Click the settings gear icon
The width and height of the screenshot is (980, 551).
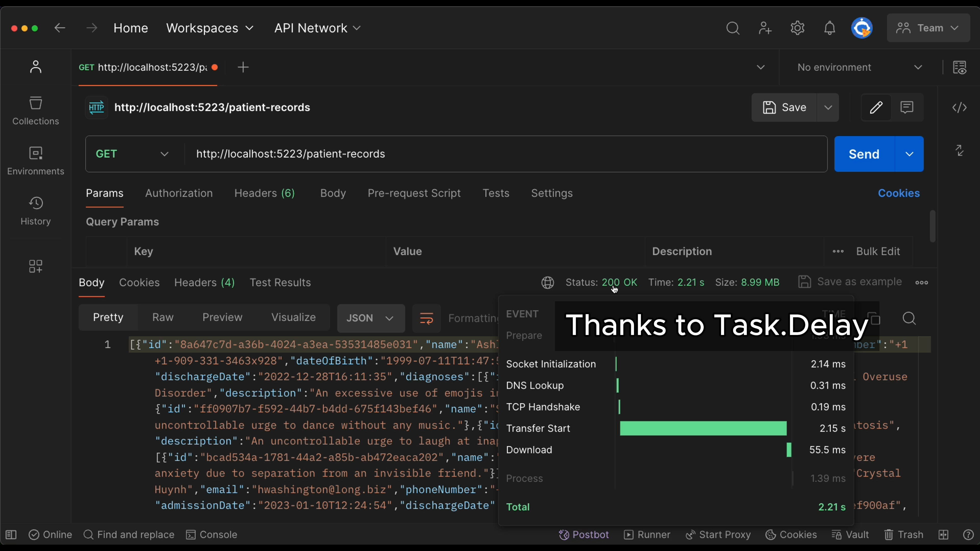tap(797, 28)
